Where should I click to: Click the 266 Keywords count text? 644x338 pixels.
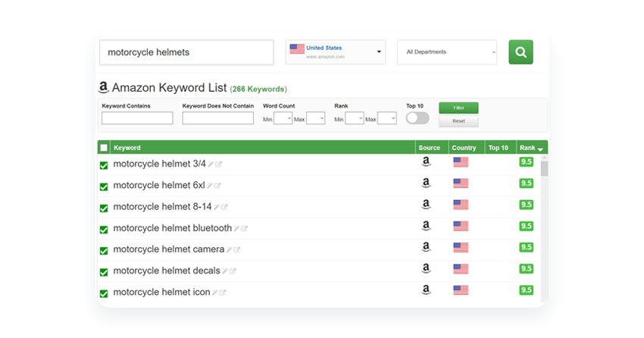[x=258, y=89]
